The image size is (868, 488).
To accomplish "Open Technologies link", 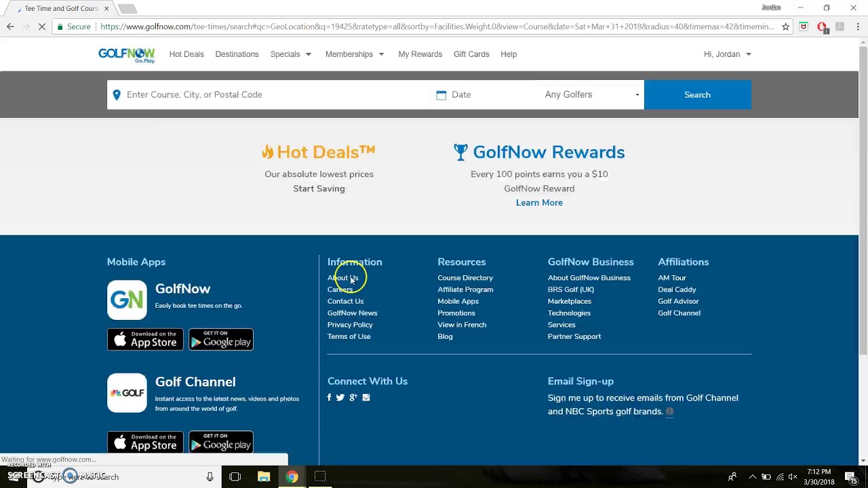I will [x=569, y=313].
